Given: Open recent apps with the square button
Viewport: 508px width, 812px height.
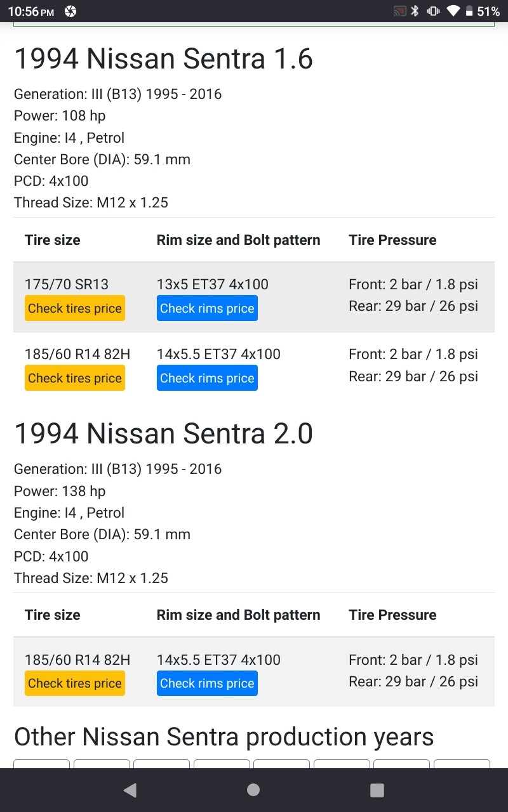Looking at the screenshot, I should tap(377, 790).
